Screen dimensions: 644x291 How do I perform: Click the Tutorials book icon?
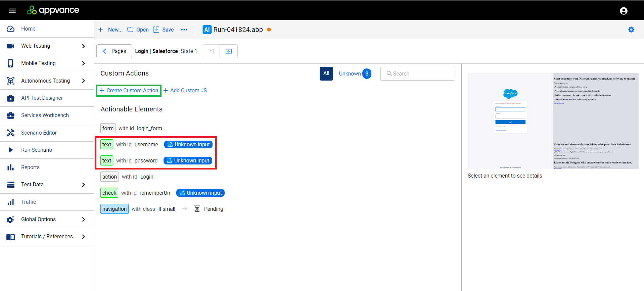pyautogui.click(x=11, y=237)
